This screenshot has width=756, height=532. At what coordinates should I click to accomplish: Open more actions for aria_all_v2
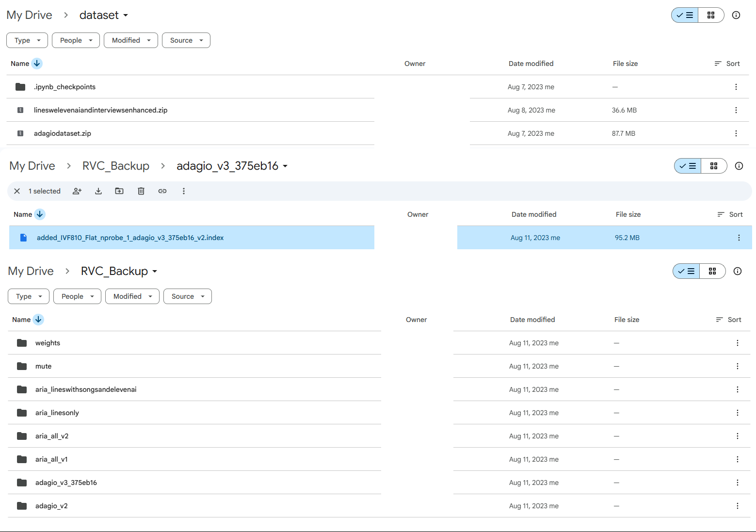click(738, 436)
